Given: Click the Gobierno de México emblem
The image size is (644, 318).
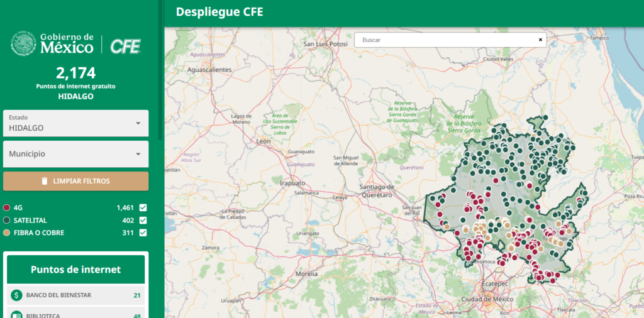Looking at the screenshot, I should [x=23, y=44].
